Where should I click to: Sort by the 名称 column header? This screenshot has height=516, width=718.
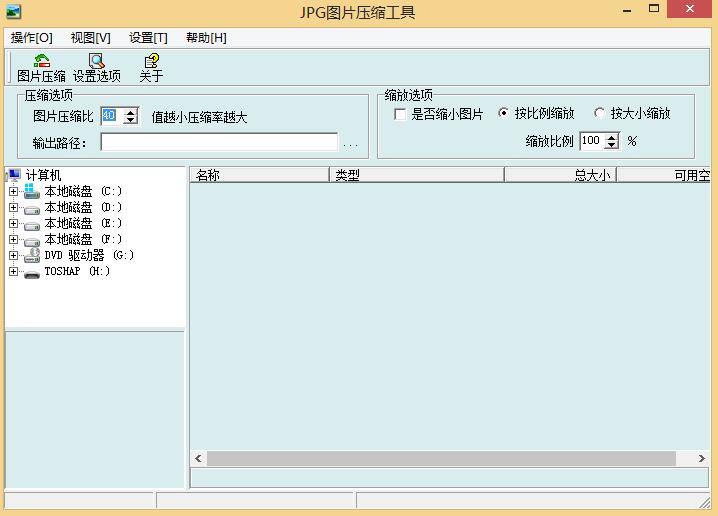(x=260, y=175)
